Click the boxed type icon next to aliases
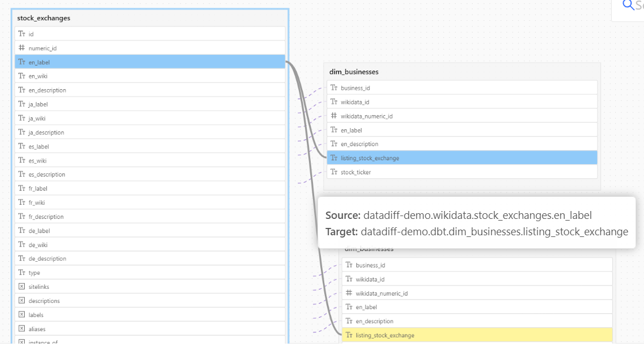This screenshot has height=356, width=644. coord(21,329)
